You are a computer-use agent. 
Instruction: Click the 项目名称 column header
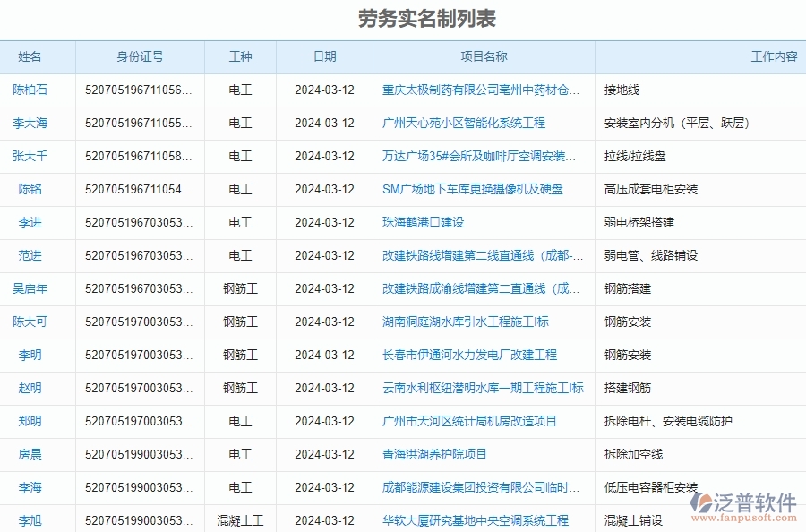pyautogui.click(x=484, y=56)
